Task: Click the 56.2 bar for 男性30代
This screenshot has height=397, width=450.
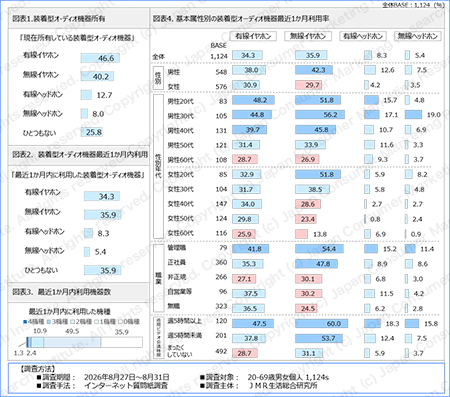Action: click(320, 115)
